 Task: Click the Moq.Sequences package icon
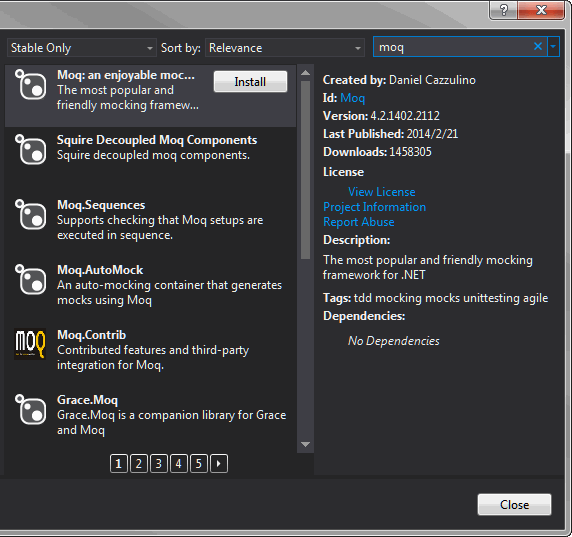[31, 214]
